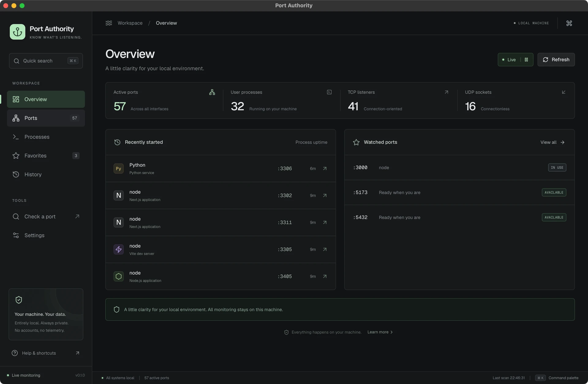
Task: Open the Vite dev server arrow for port 3305
Action: pos(325,249)
